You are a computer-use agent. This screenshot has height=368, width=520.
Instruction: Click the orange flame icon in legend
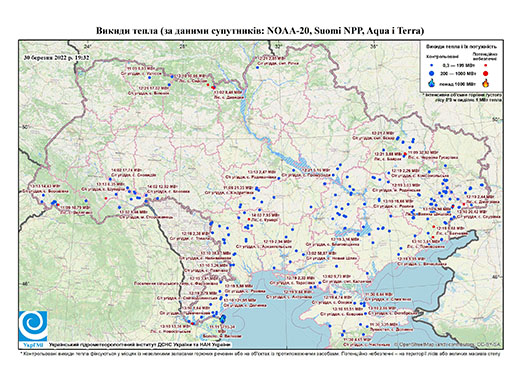pos(486,83)
